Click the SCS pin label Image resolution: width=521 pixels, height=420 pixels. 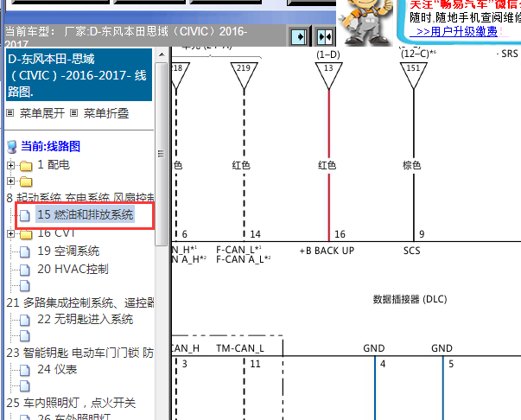(411, 251)
